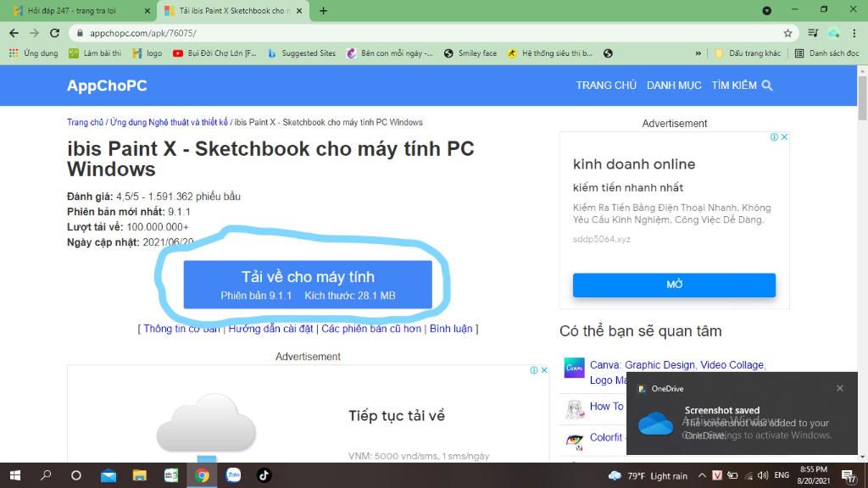Viewport: 868px width, 488px height.
Task: Open the How To suggested app link
Action: tap(606, 407)
